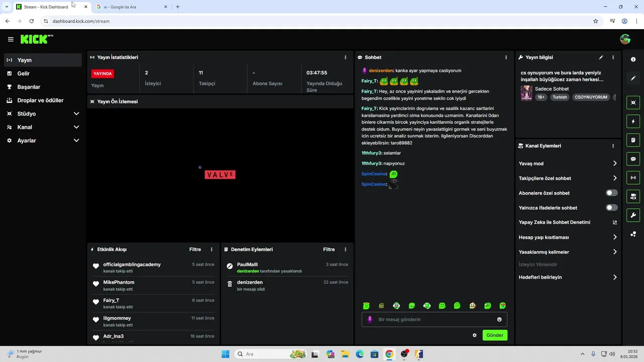Open the Gelir sidebar page
This screenshot has height=362, width=644.
pyautogui.click(x=43, y=73)
